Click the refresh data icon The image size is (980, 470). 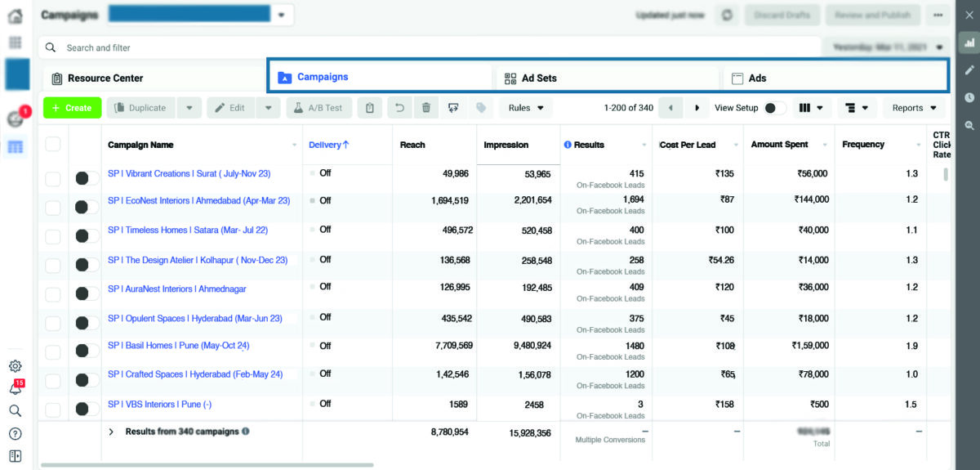coord(727,16)
